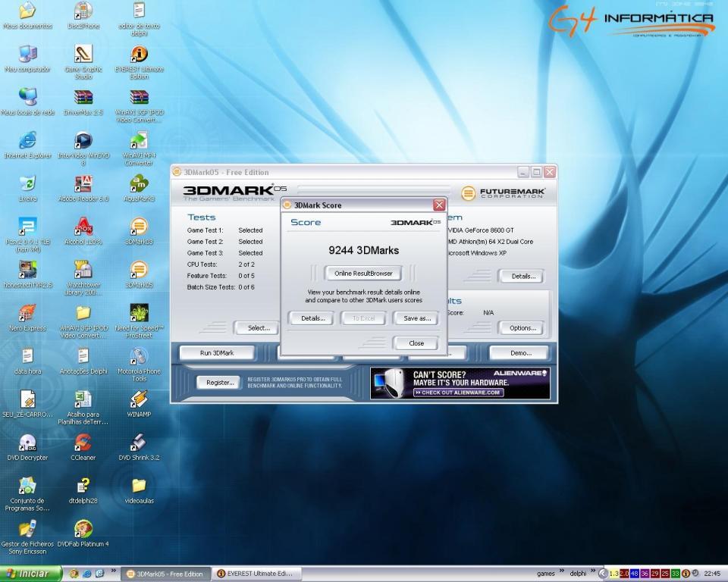The height and width of the screenshot is (582, 728).
Task: Select the DVD Shrink 3.2 desktop icon
Action: (x=139, y=447)
